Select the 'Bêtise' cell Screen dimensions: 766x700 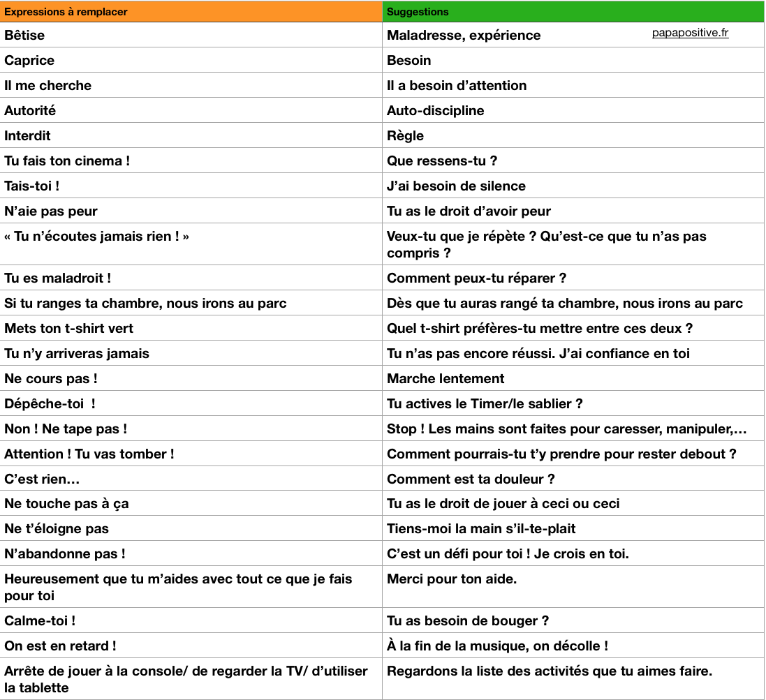pos(24,35)
